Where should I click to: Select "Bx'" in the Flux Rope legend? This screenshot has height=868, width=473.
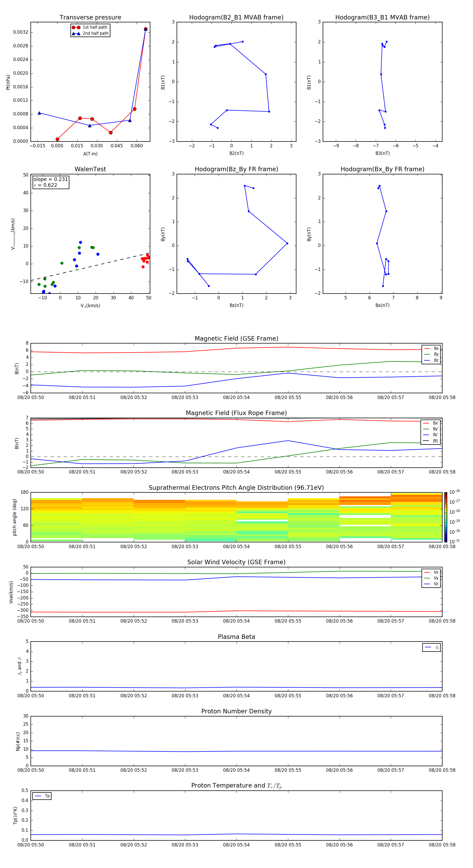pyautogui.click(x=431, y=423)
